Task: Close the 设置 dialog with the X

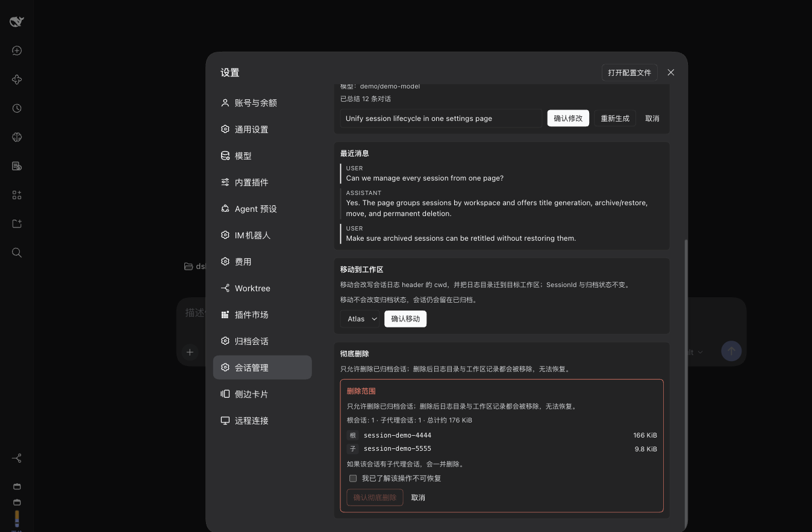Action: click(x=671, y=72)
